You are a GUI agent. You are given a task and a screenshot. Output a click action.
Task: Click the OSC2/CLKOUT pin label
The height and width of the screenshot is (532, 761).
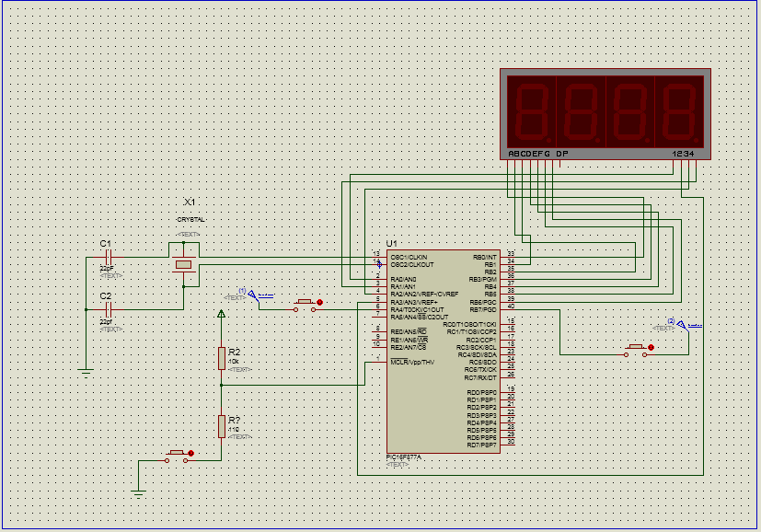[412, 265]
